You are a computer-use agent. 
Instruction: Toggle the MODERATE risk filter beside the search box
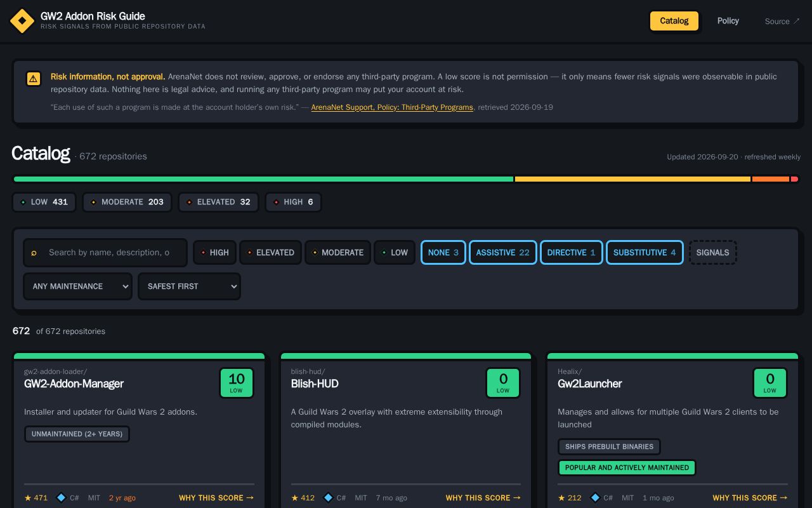[x=337, y=253]
